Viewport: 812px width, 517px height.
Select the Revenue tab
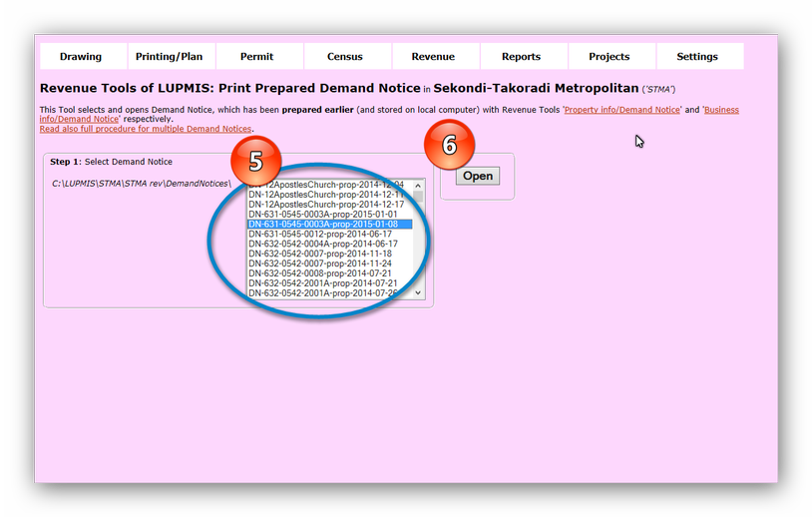click(x=436, y=57)
